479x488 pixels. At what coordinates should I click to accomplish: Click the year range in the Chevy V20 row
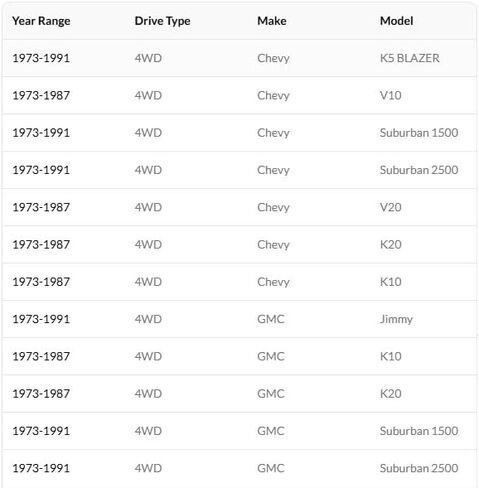[41, 207]
